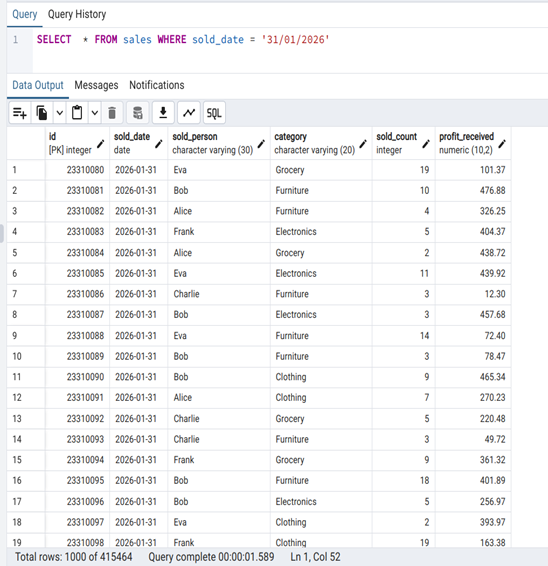Select the category column header
The image size is (548, 566).
tap(321, 143)
